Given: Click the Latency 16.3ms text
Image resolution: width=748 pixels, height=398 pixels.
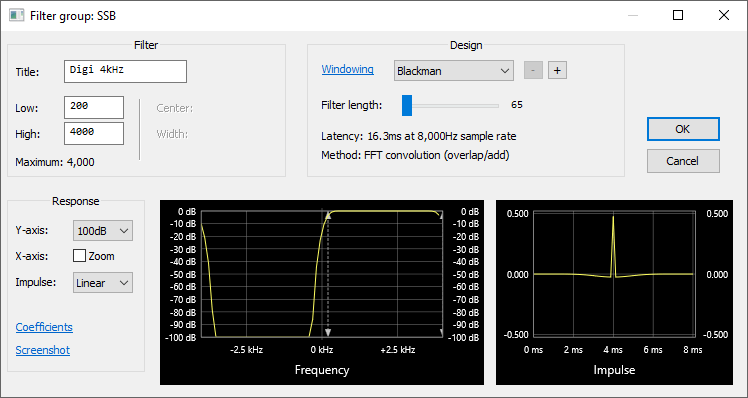Looking at the screenshot, I should point(418,136).
